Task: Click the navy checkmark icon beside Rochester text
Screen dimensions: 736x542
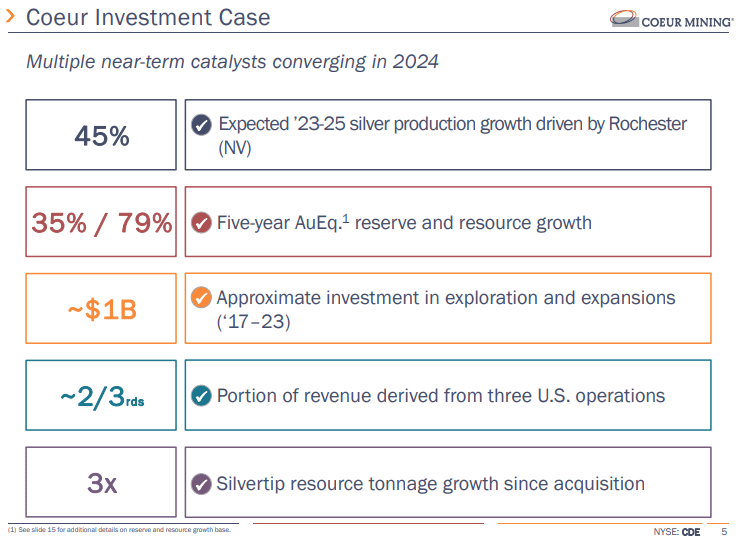Action: coord(201,125)
